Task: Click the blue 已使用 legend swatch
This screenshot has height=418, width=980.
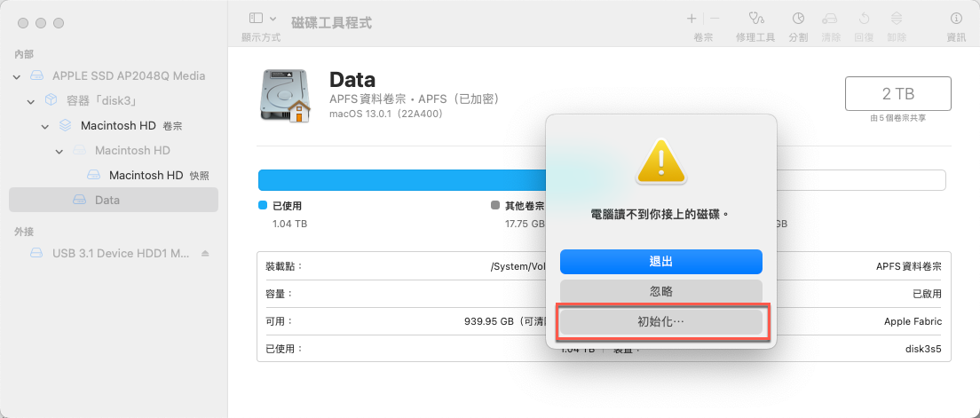Action: [x=263, y=206]
